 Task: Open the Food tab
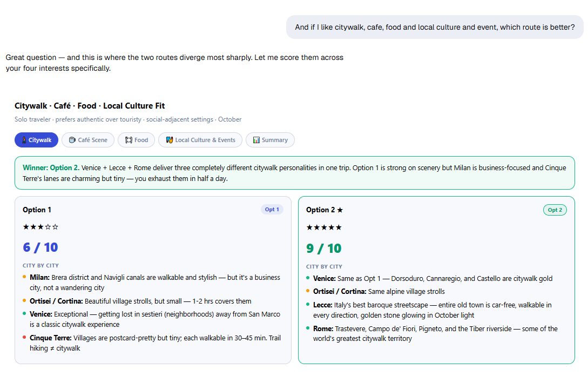[x=137, y=140]
